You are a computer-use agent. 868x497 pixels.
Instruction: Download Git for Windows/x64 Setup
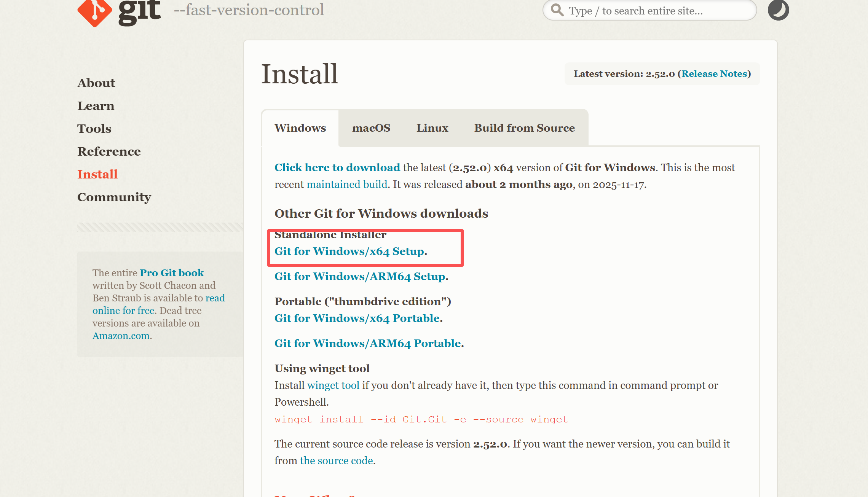click(x=349, y=251)
